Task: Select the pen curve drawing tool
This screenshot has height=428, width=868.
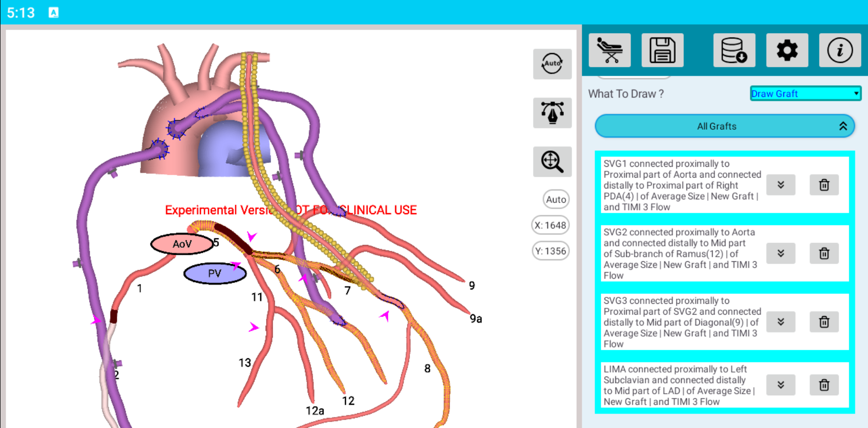Action: point(552,113)
